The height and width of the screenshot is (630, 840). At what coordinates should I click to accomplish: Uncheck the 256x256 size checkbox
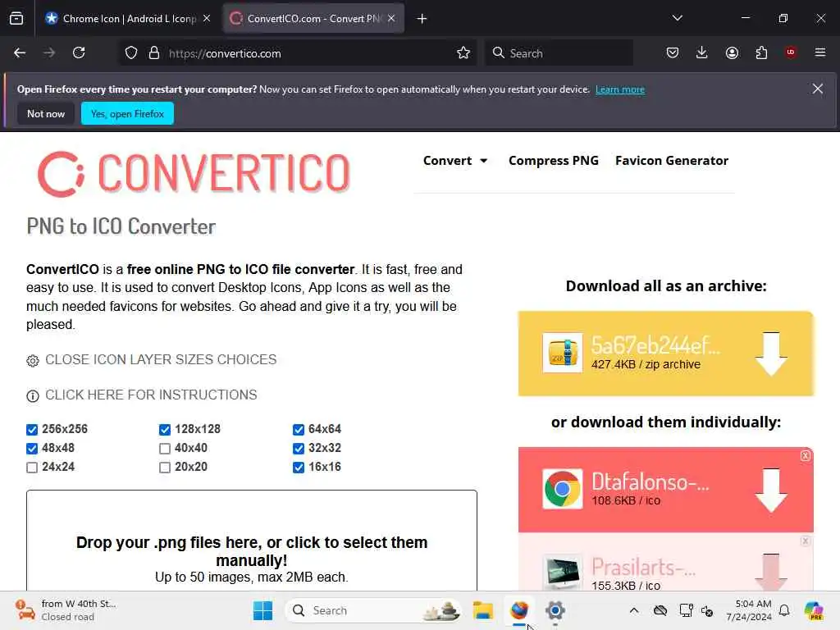[32, 430]
